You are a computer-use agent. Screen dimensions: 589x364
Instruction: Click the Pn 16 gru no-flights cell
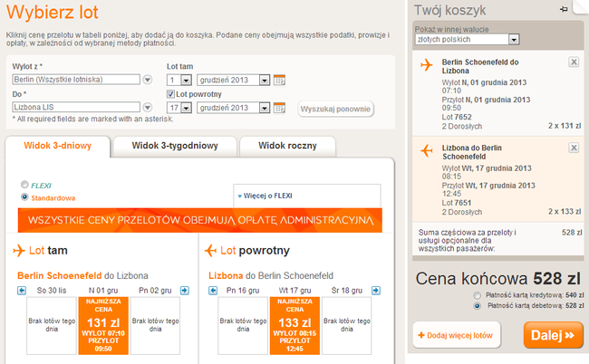pyautogui.click(x=243, y=325)
